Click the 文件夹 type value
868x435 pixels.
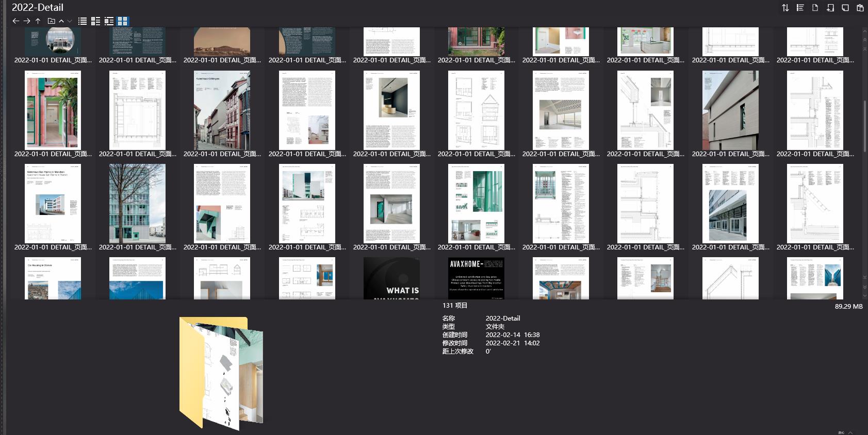(495, 326)
